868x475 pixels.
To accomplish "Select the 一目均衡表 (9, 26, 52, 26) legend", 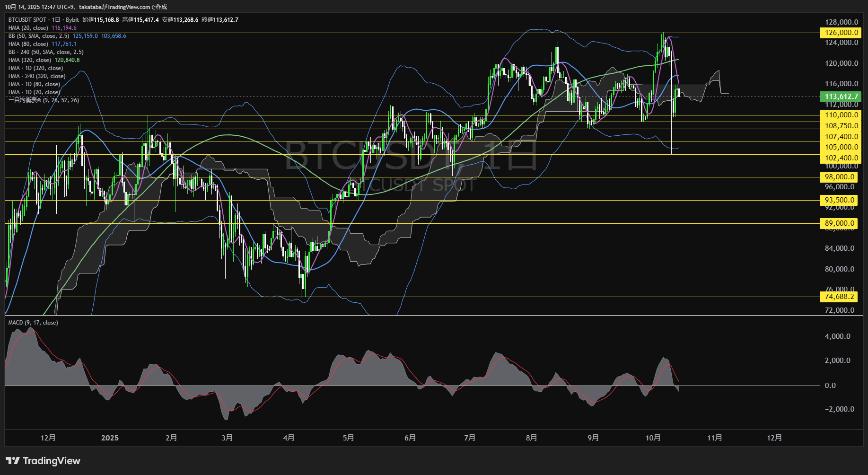I will coord(44,100).
